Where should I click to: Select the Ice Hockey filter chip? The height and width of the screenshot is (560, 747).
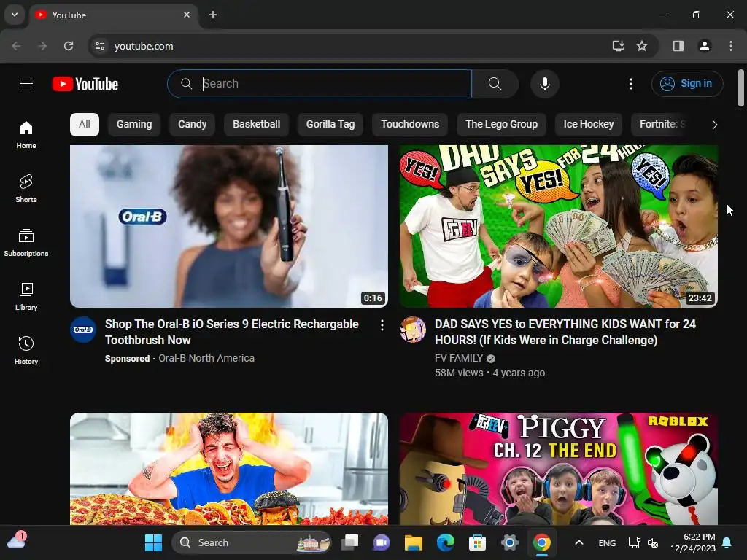[x=589, y=124]
